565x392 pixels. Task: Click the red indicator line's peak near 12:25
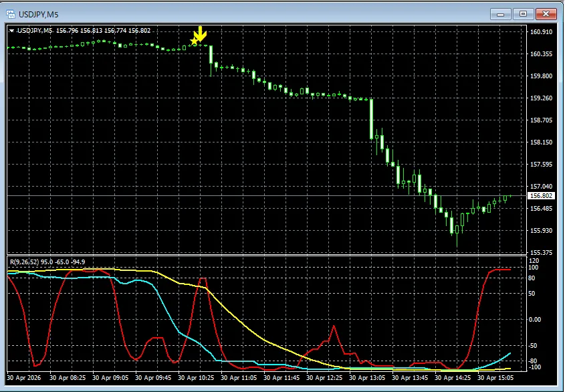point(334,326)
